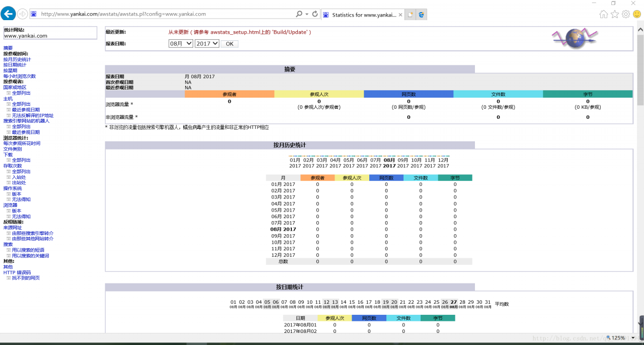Open the report month dropdown showing 08月
The image size is (644, 345).
180,43
